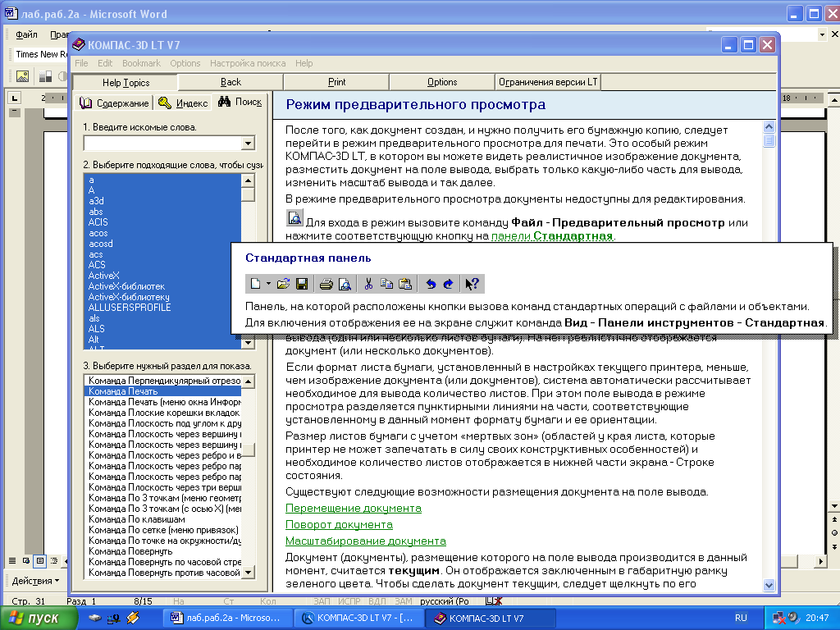Click the Redo arrow icon in the popup toolbar

(449, 284)
